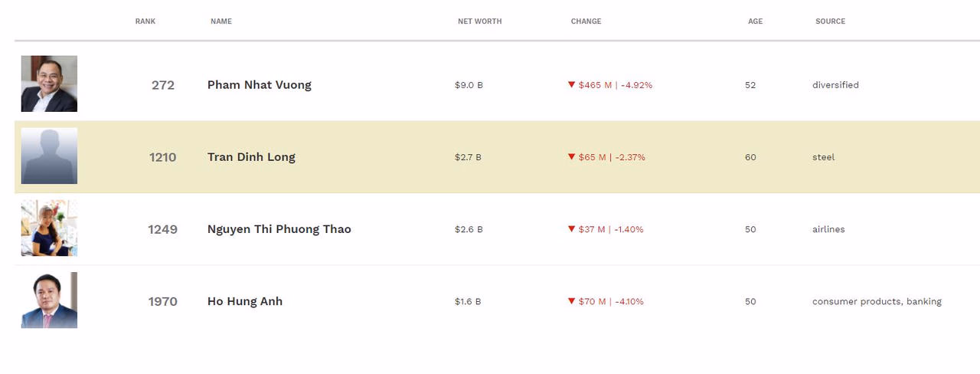
Task: Open Ho Hung Anh's name link
Action: pos(245,301)
